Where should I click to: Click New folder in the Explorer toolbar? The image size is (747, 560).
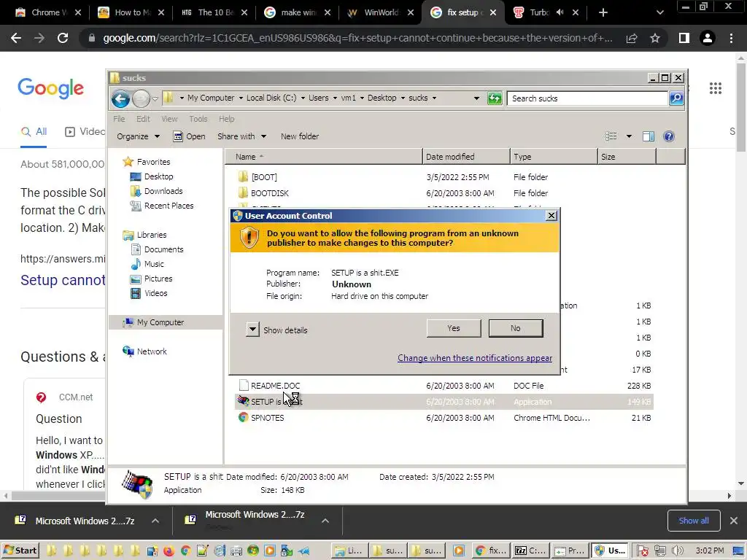coord(300,136)
